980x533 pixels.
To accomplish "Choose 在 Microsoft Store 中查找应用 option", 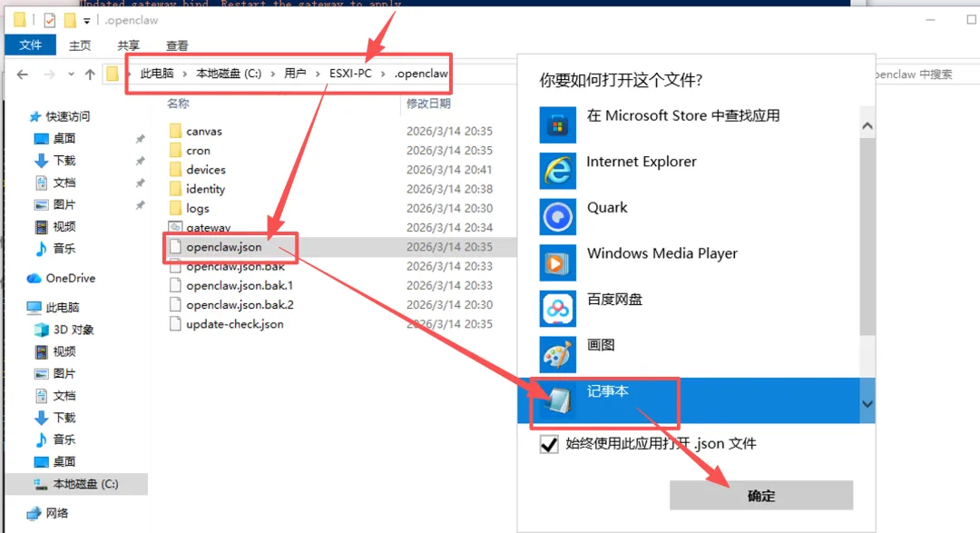I will [688, 124].
